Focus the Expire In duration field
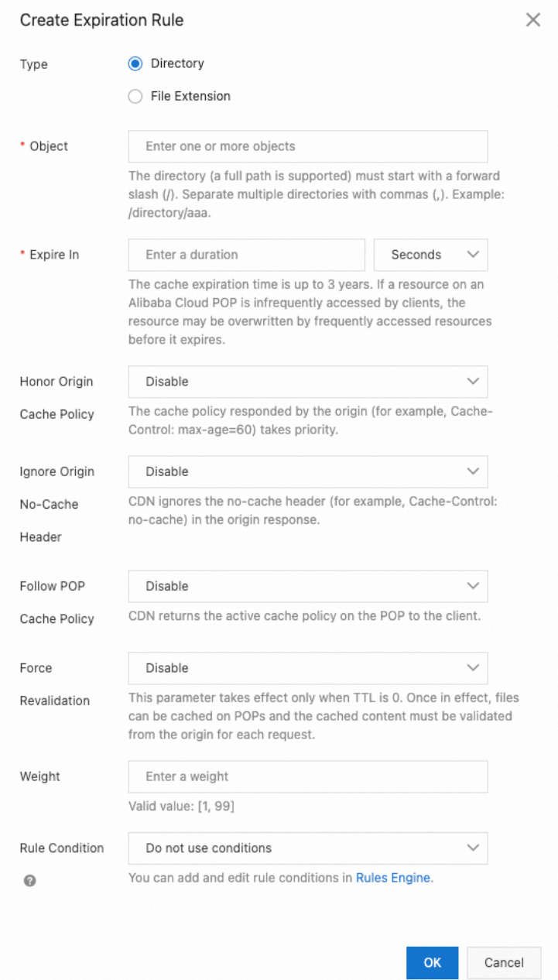This screenshot has width=558, height=980. pos(246,255)
